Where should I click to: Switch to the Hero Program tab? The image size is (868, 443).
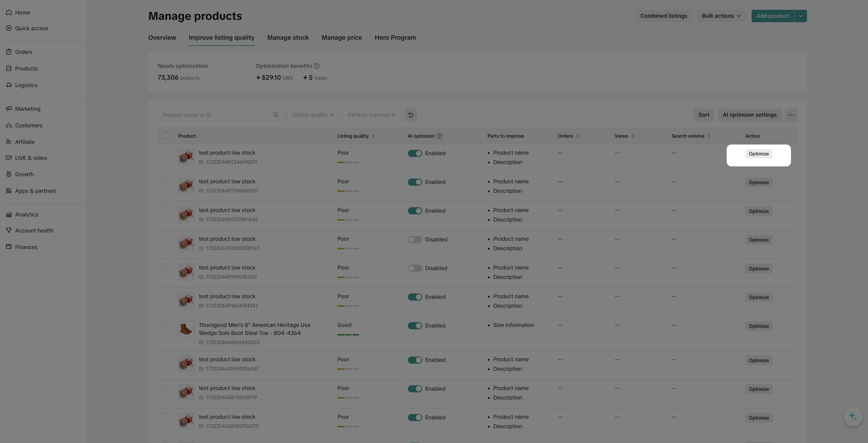point(395,38)
